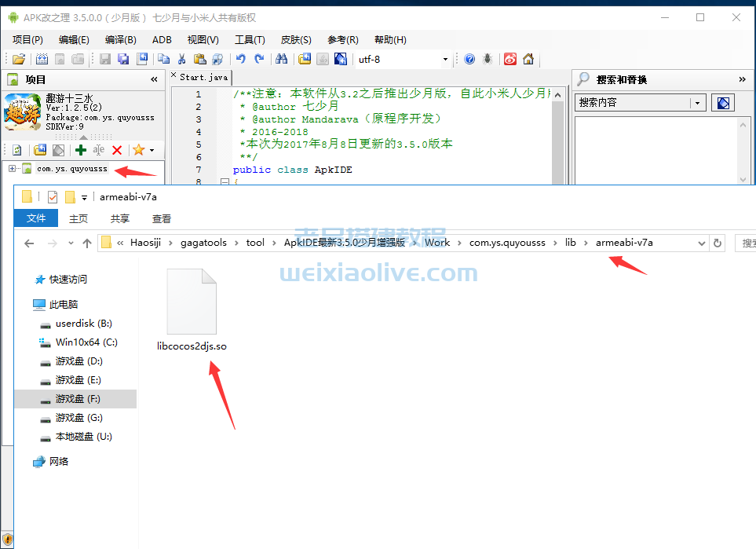Image resolution: width=756 pixels, height=549 pixels.
Task: Select 游戏盘 (D:) in navigation pane
Action: point(79,361)
